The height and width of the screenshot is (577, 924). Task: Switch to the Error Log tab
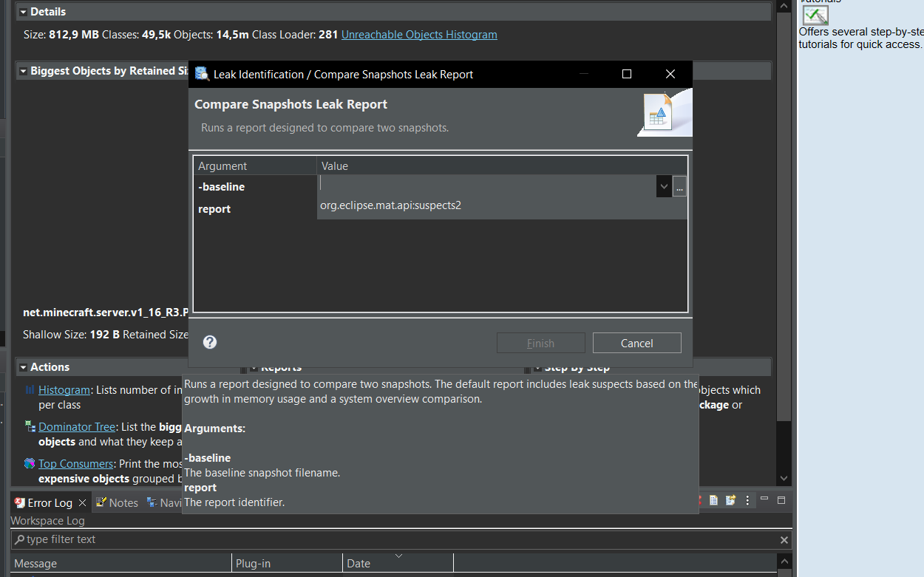(50, 502)
